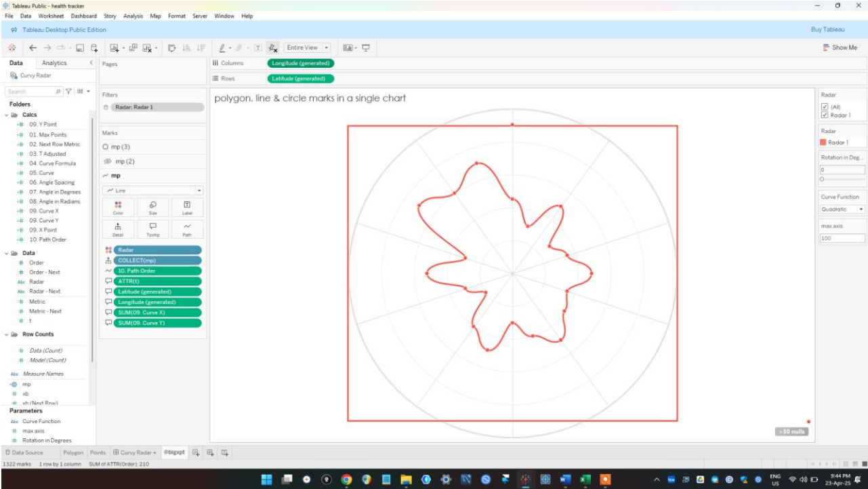Image resolution: width=868 pixels, height=489 pixels.
Task: Click the Path mark property button
Action: pos(188,229)
